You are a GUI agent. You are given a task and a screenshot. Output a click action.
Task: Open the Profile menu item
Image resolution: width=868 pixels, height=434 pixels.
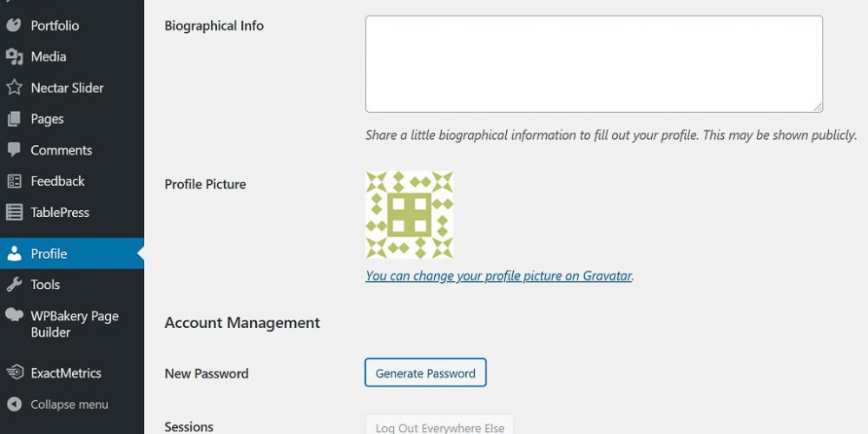(49, 253)
